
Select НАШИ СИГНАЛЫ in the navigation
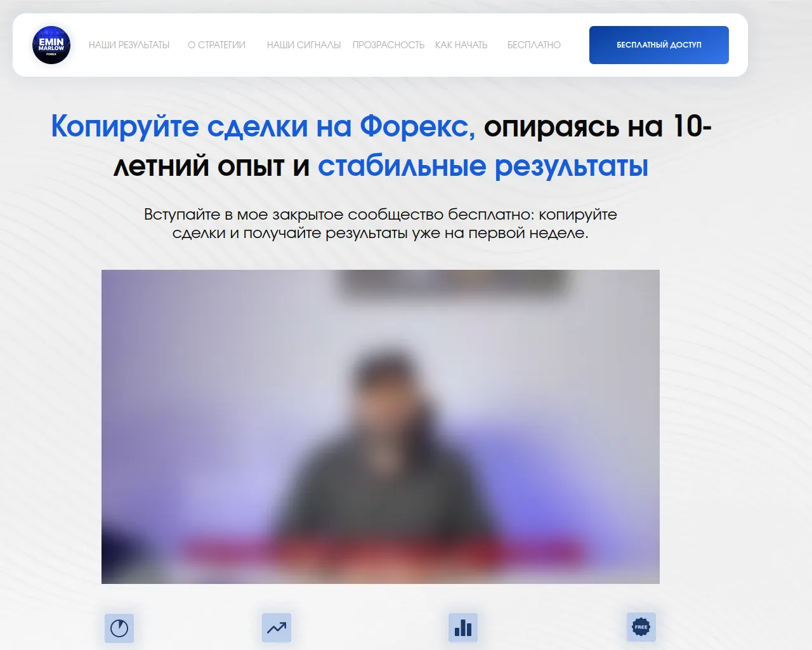point(304,45)
